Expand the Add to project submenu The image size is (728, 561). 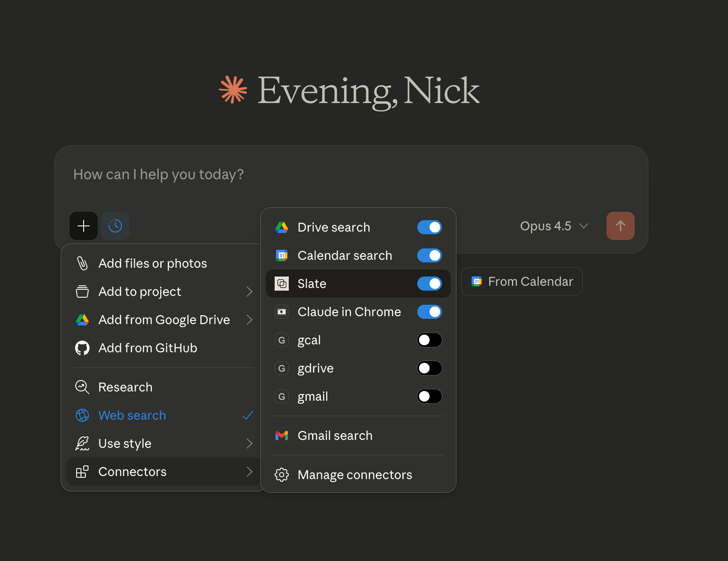[x=140, y=291]
